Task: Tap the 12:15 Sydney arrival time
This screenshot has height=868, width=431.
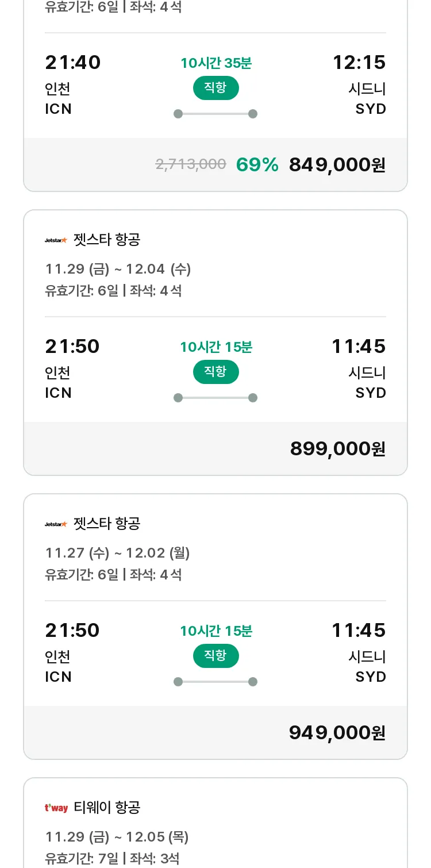Action: [359, 63]
